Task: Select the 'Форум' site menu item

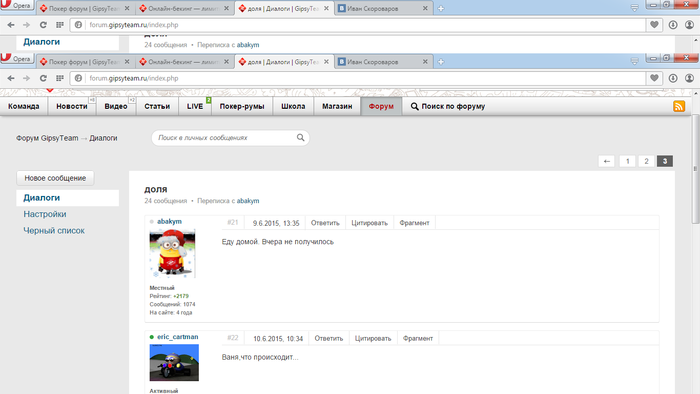Action: [x=381, y=106]
